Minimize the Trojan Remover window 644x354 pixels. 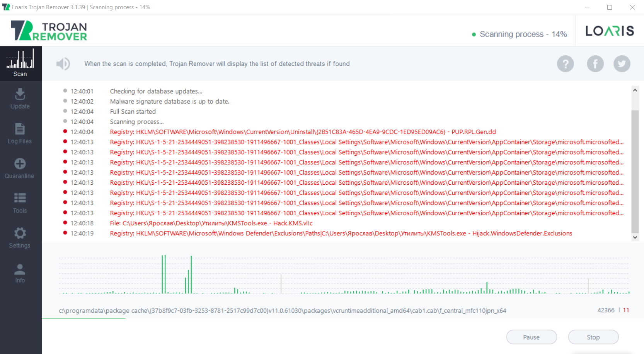(587, 7)
